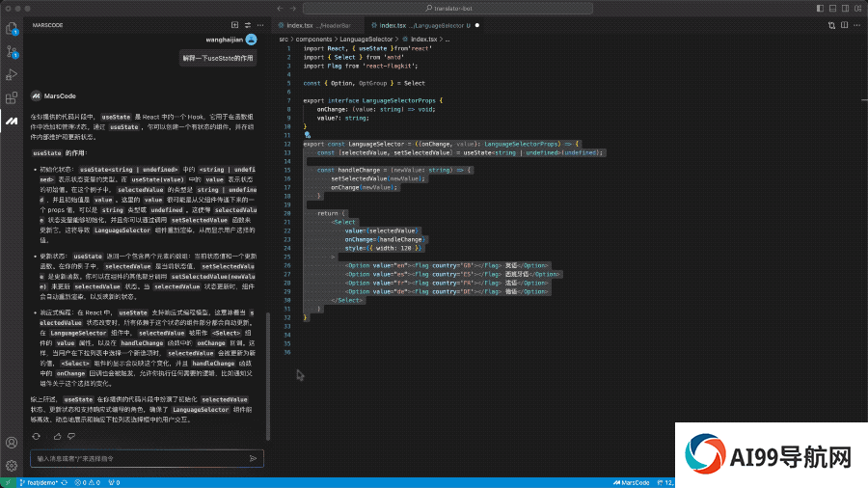The image size is (868, 488).
Task: Open the remote window indicator
Action: 8,482
